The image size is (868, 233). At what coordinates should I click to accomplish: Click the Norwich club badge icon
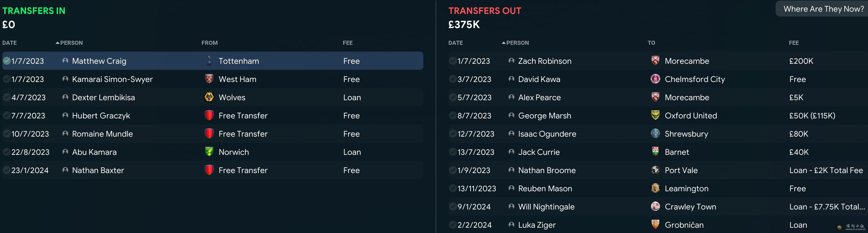pyautogui.click(x=209, y=152)
